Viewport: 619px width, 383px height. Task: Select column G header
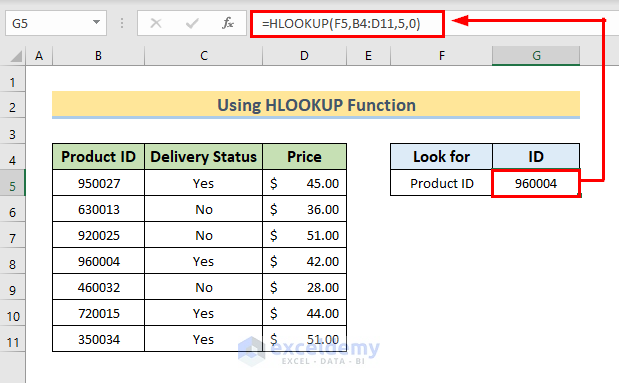(536, 56)
